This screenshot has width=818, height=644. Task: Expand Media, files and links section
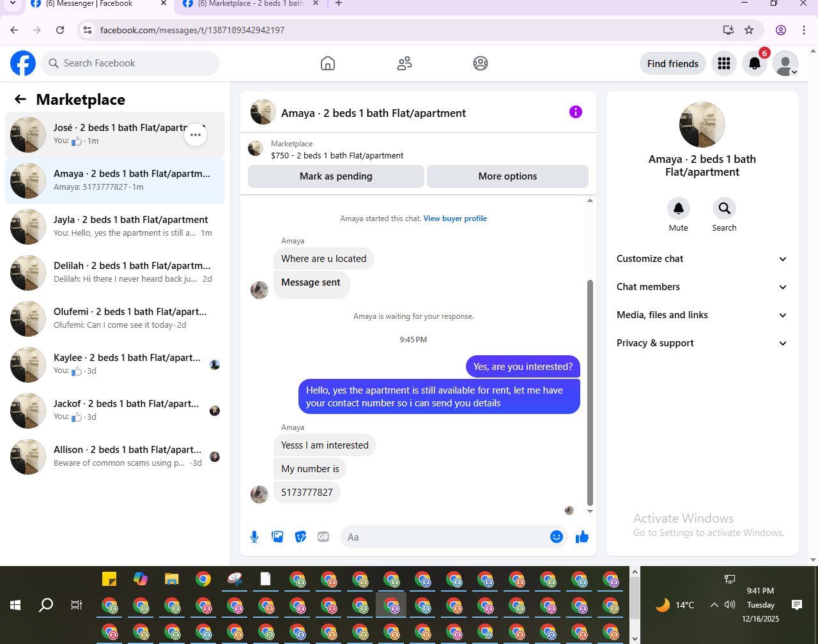[x=702, y=315]
